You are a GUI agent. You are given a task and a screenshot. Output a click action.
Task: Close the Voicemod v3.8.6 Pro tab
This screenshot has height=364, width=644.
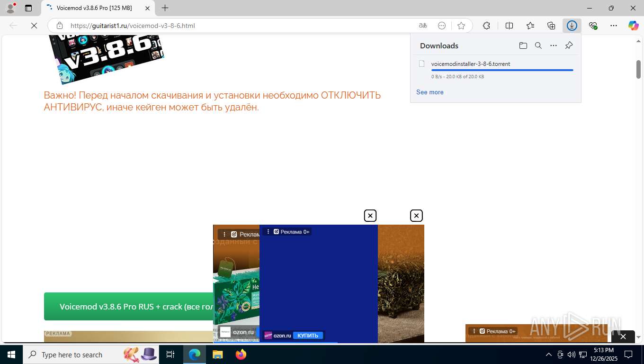tap(148, 8)
